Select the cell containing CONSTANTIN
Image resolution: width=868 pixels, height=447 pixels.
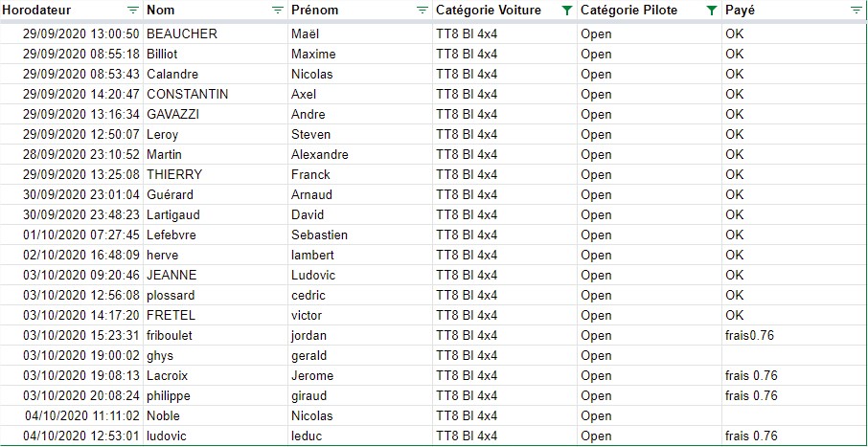point(216,94)
